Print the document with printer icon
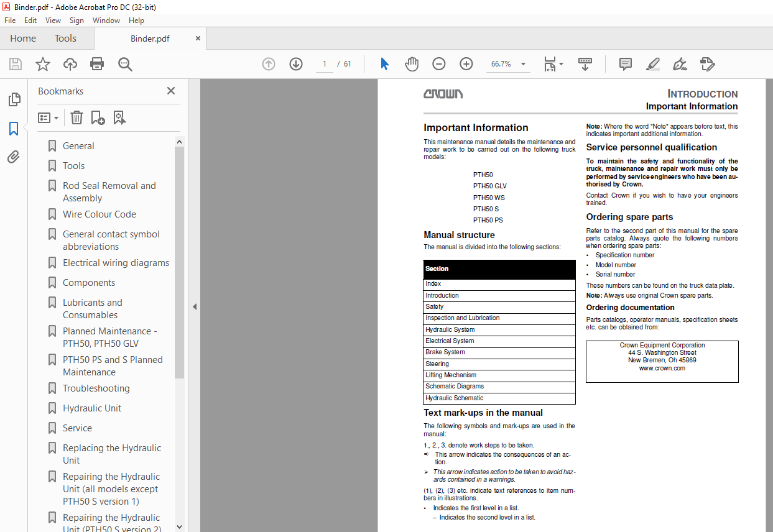This screenshot has width=773, height=532. click(x=97, y=64)
